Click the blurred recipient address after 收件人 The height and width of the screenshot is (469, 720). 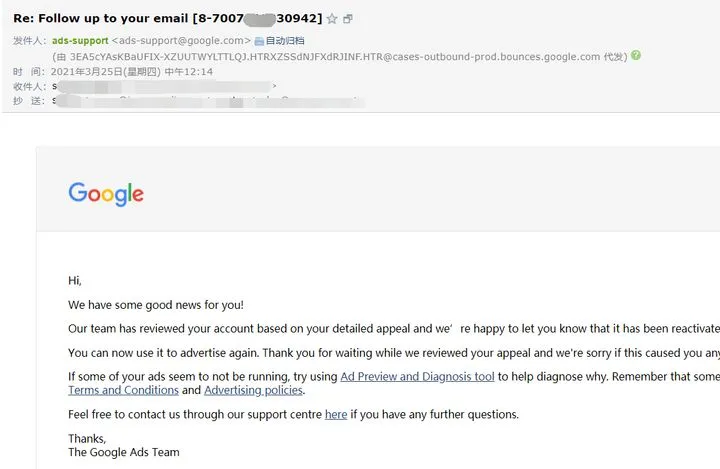(x=164, y=86)
